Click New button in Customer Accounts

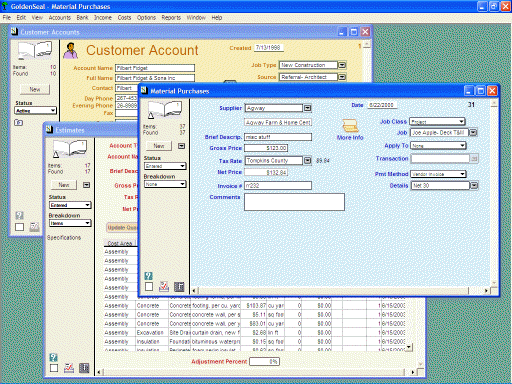click(35, 89)
